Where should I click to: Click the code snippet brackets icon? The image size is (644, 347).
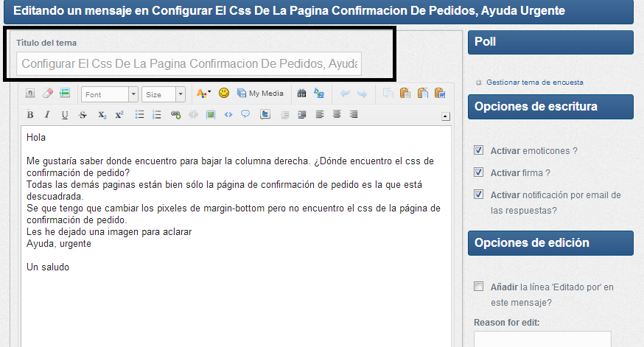tap(228, 115)
